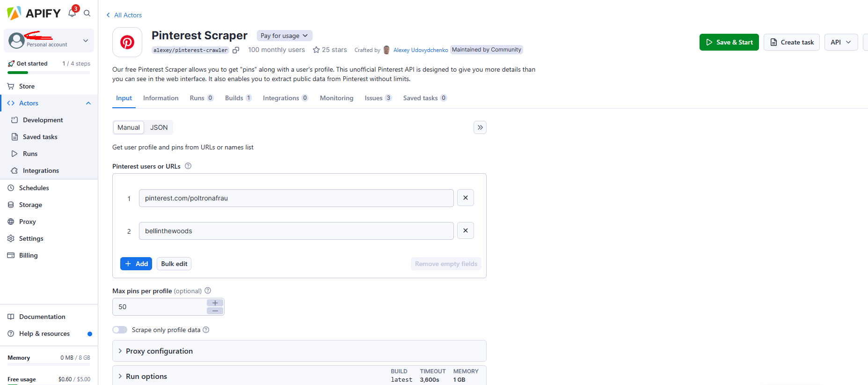Click the Apify logo
868x385 pixels.
click(x=34, y=13)
